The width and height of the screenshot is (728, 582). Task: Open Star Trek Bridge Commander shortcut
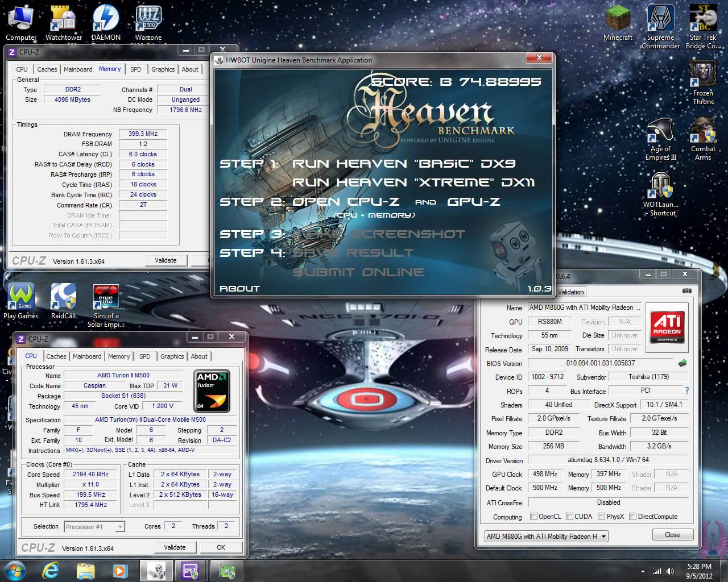(x=703, y=27)
